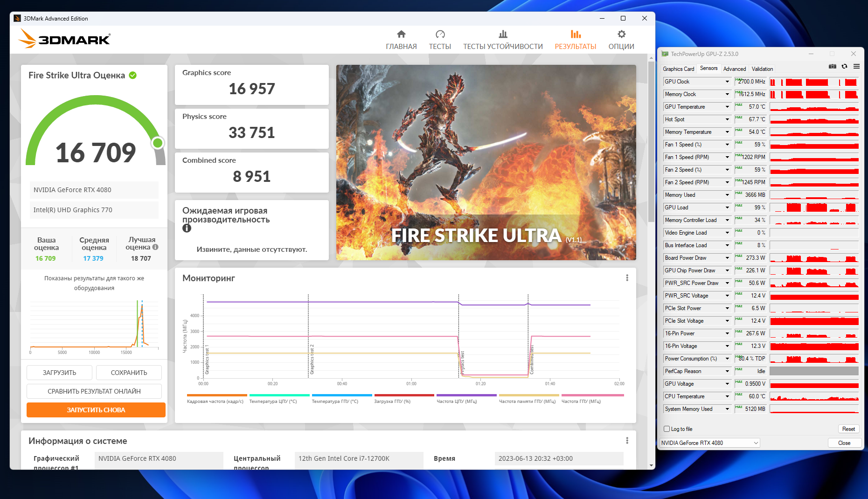The height and width of the screenshot is (499, 868).
Task: Take a GPU-Z screenshot with camera icon
Action: (x=833, y=67)
